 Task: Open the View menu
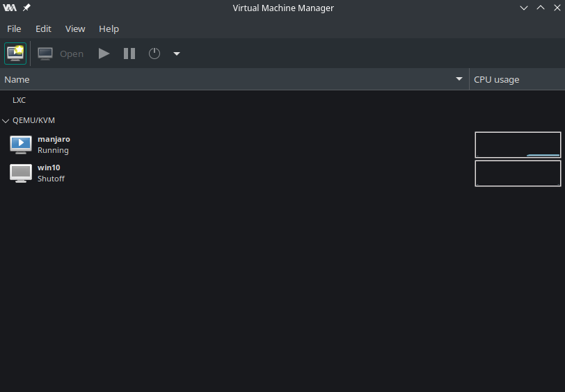click(x=75, y=28)
